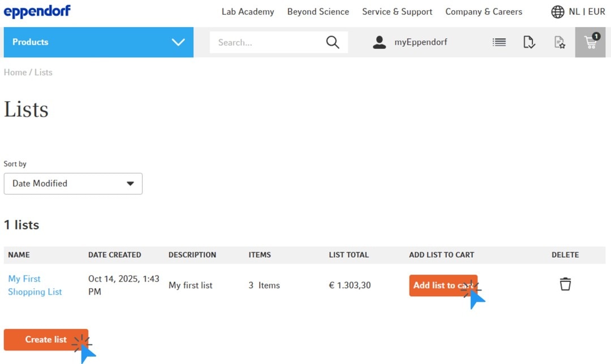Viewport: 611px width, 364px height.
Task: Open Company & Careers menu
Action: (484, 12)
